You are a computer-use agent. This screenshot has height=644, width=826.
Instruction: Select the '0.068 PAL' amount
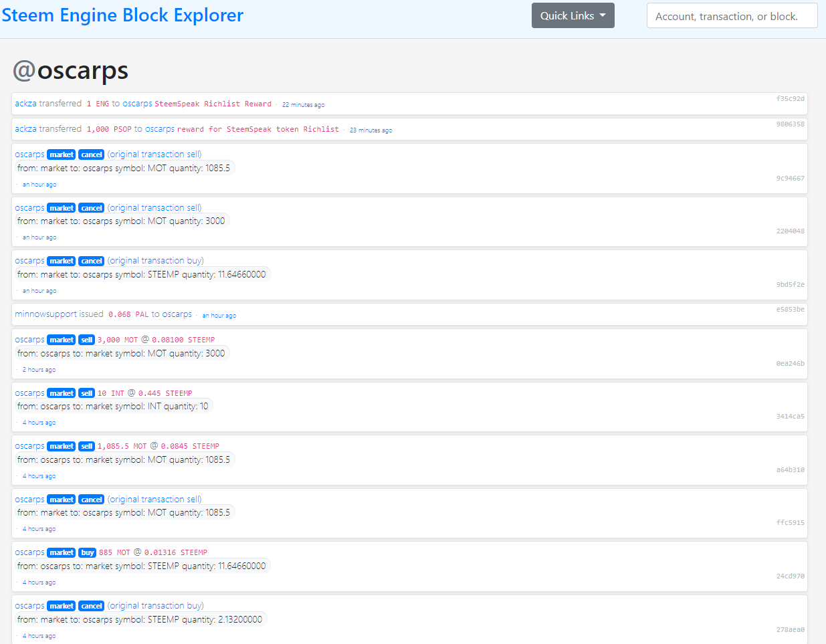pos(128,314)
